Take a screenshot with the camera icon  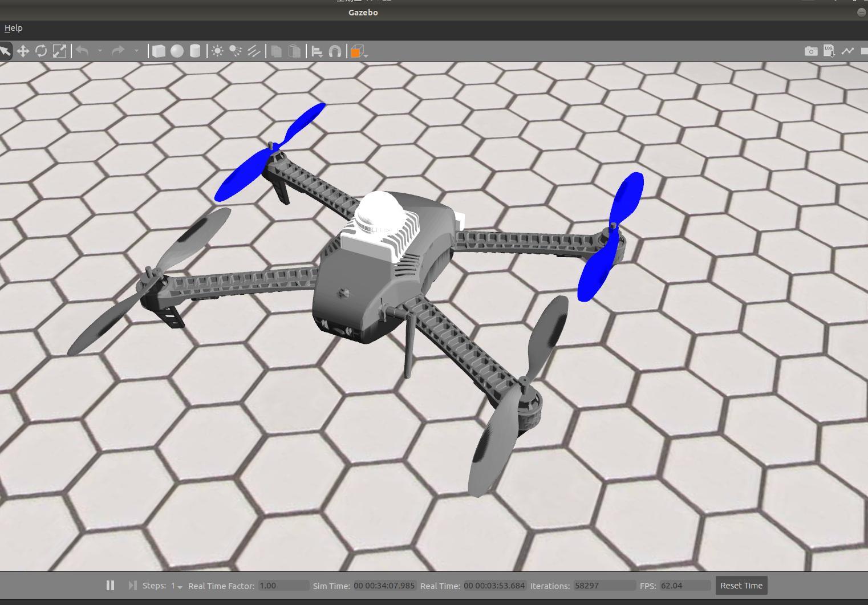[x=811, y=51]
